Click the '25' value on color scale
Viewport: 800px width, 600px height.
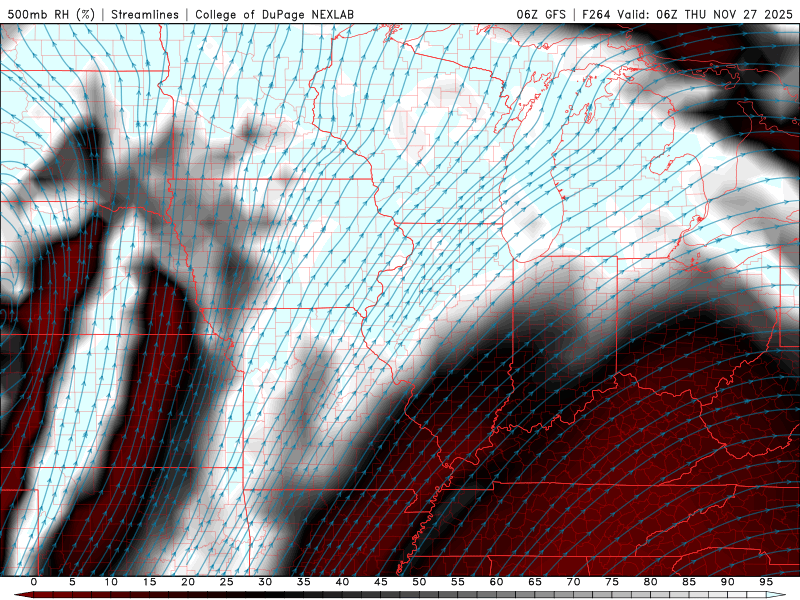tap(227, 582)
